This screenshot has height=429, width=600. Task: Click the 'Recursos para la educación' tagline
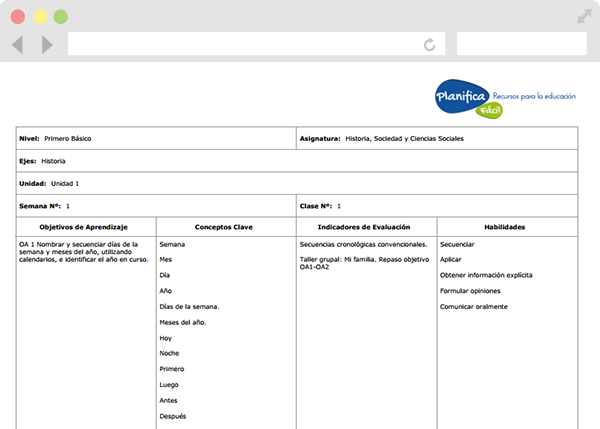point(535,95)
